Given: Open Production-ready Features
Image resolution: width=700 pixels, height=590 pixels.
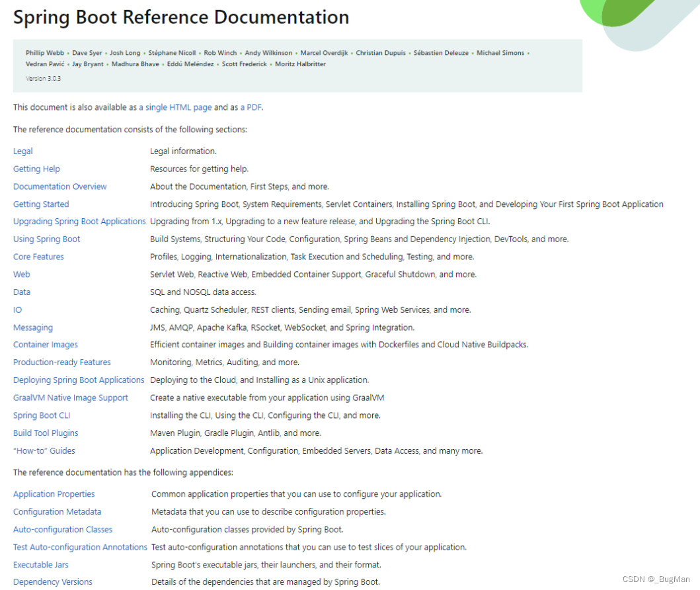Looking at the screenshot, I should click(61, 362).
